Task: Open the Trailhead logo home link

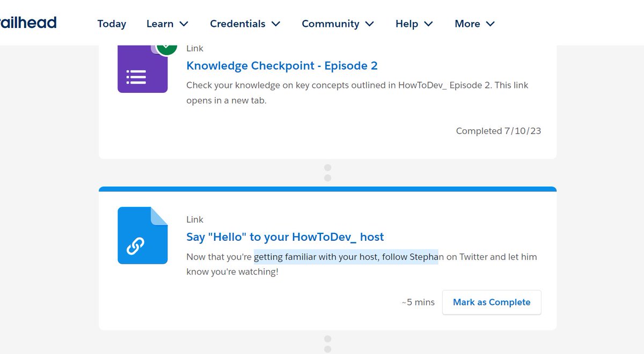Action: (x=28, y=23)
